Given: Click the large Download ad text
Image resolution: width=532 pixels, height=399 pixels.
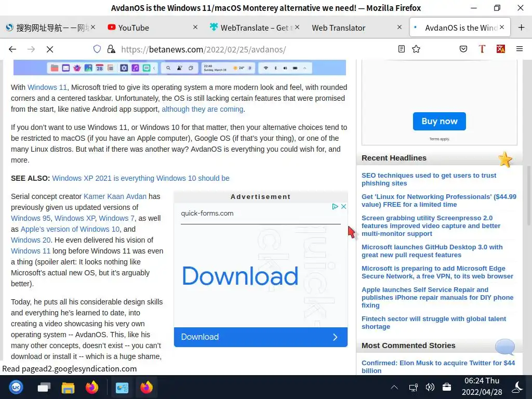Looking at the screenshot, I should pyautogui.click(x=240, y=275).
